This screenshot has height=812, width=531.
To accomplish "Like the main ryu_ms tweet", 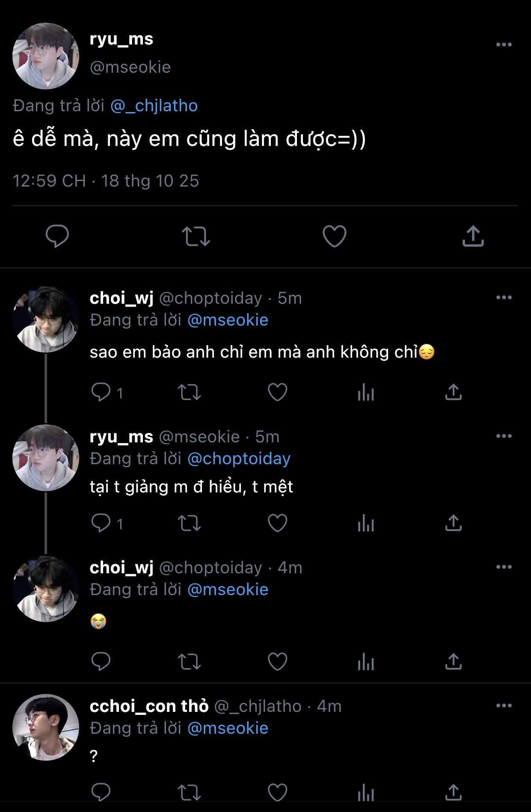I will point(334,236).
